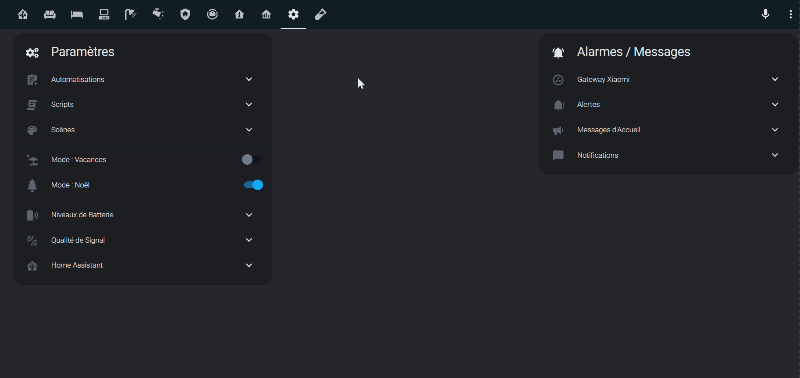Open the test tube tab
Image resolution: width=800 pixels, height=378 pixels.
point(320,14)
